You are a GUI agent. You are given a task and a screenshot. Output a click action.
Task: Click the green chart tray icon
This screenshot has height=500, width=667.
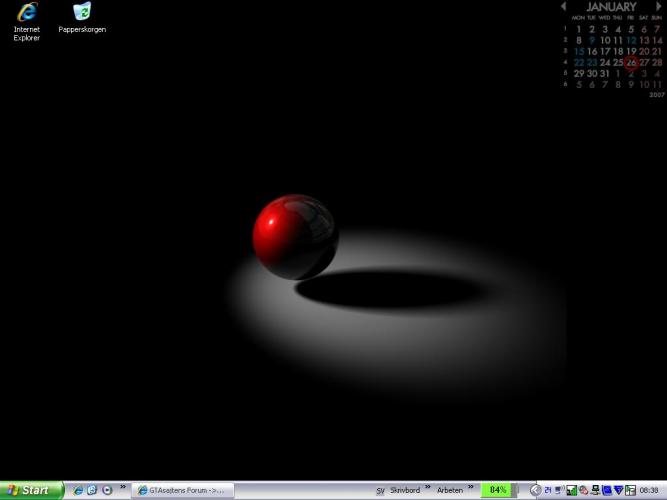[572, 490]
